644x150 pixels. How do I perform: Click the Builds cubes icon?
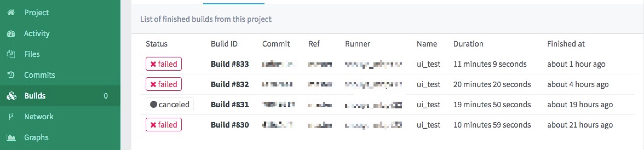(11, 96)
